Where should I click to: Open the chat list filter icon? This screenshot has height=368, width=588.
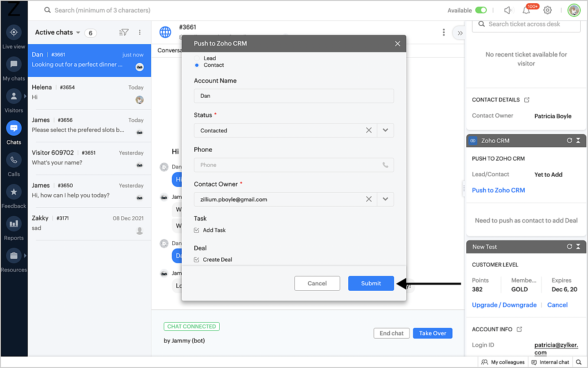click(x=124, y=33)
